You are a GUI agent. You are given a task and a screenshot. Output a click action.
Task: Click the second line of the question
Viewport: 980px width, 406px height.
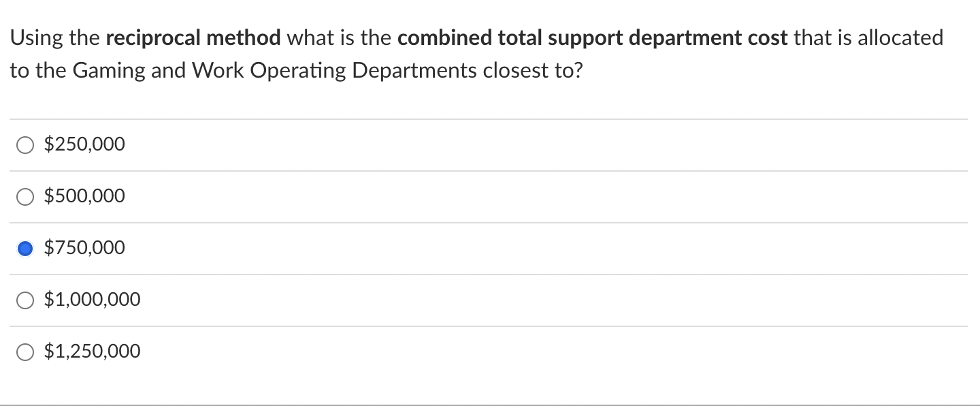pos(295,69)
